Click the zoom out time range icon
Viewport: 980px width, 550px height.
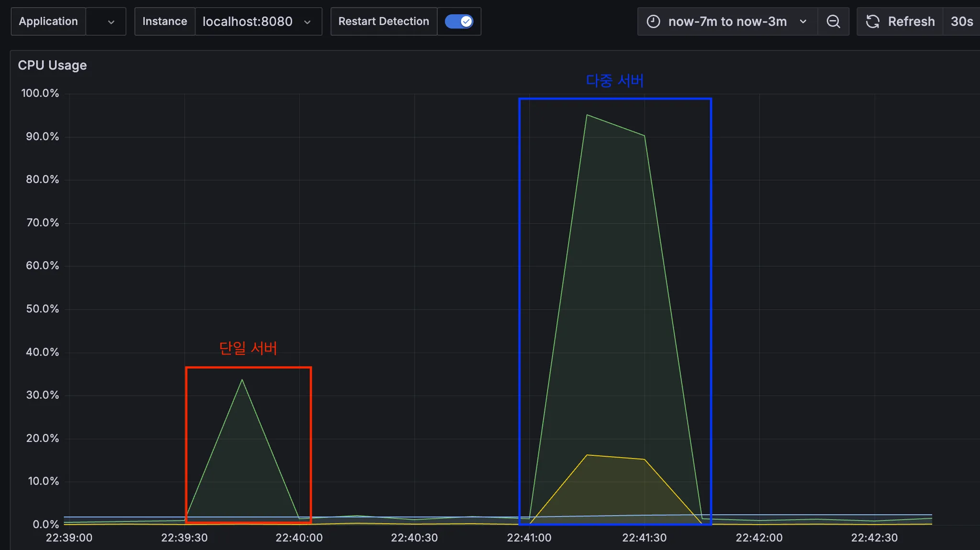pos(833,22)
